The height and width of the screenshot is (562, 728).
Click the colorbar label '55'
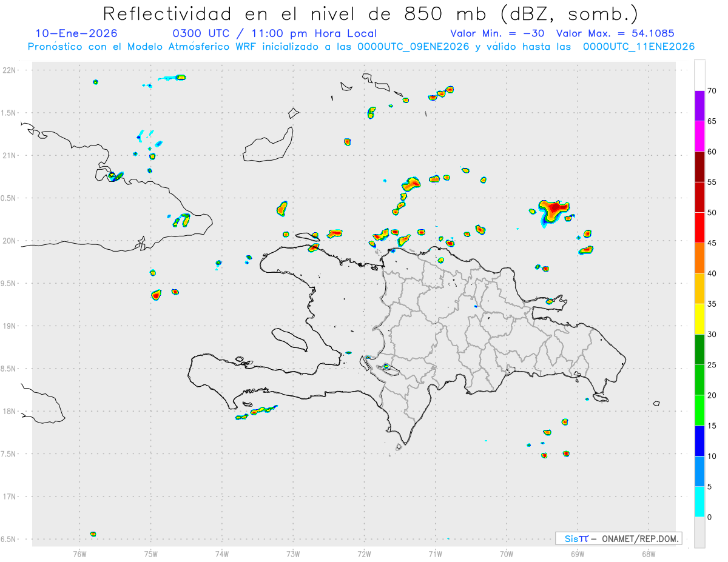(x=712, y=182)
